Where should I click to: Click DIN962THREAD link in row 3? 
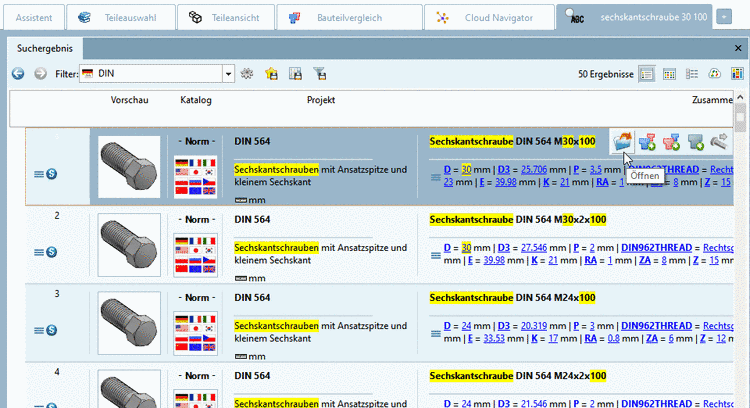[x=656, y=326]
